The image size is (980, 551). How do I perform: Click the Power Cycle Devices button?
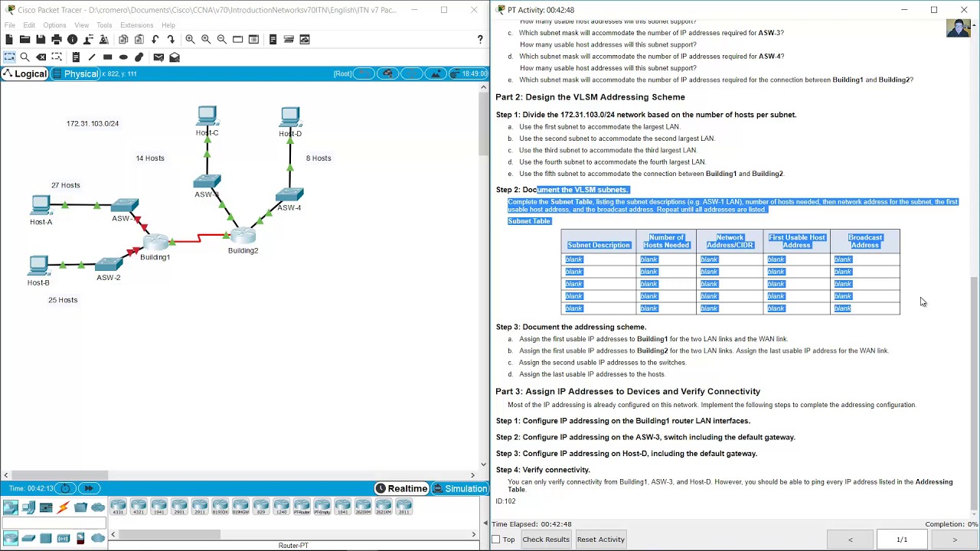(x=66, y=488)
